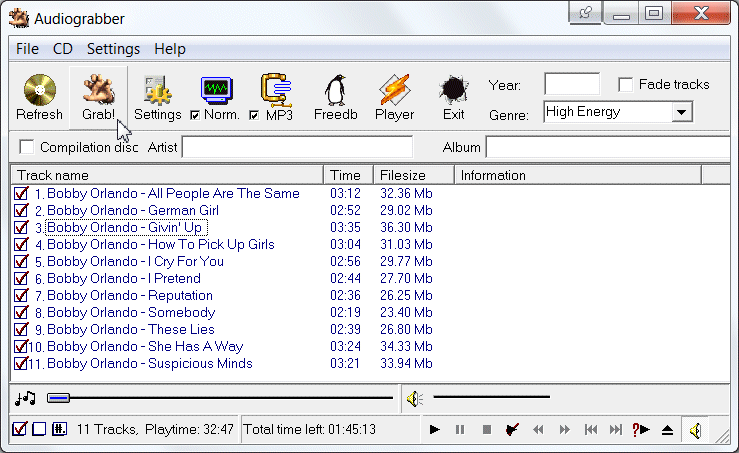Select track Bobby Orlando - Givin' Up
The height and width of the screenshot is (453, 739).
(126, 227)
